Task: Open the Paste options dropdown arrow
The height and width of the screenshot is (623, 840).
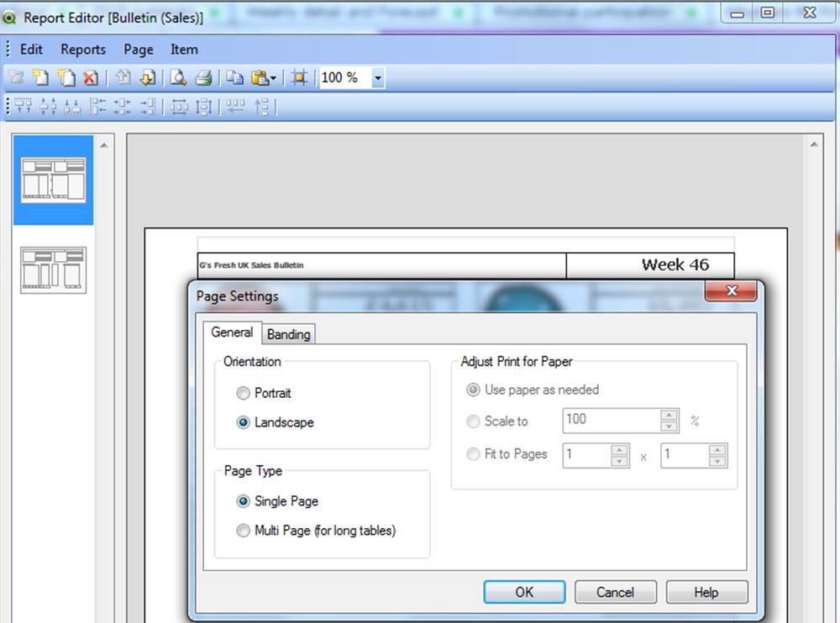Action: pos(272,76)
